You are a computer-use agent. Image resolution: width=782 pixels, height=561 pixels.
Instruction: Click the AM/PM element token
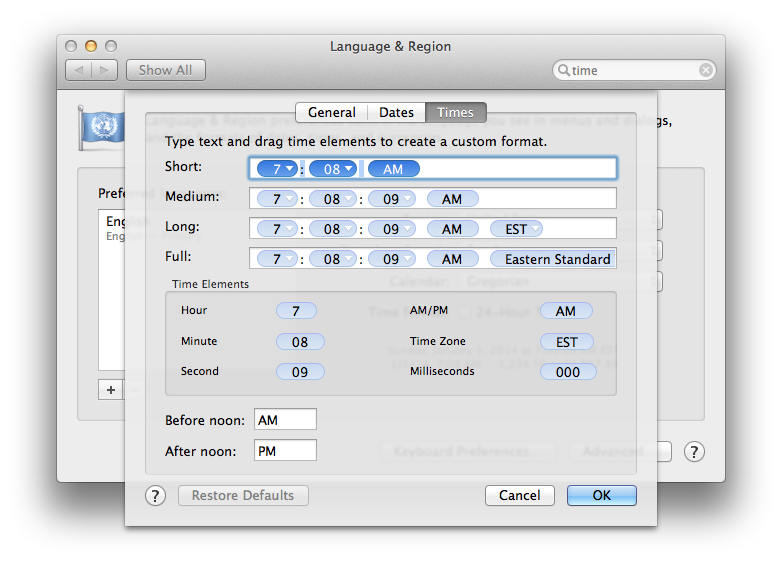click(x=567, y=311)
